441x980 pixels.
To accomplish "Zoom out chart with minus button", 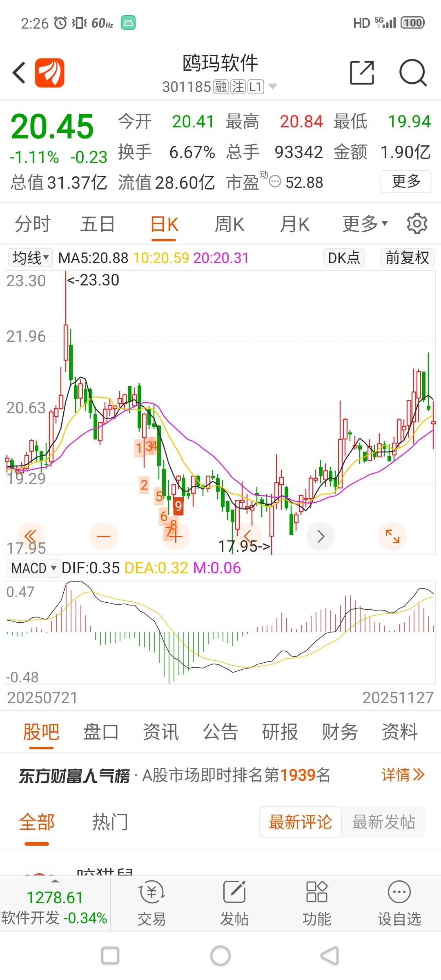I will pos(103,536).
